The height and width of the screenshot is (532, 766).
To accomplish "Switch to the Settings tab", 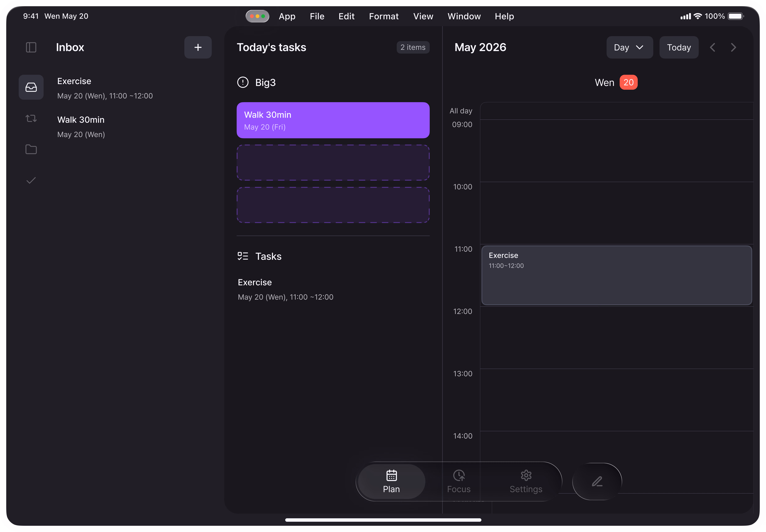I will click(526, 482).
